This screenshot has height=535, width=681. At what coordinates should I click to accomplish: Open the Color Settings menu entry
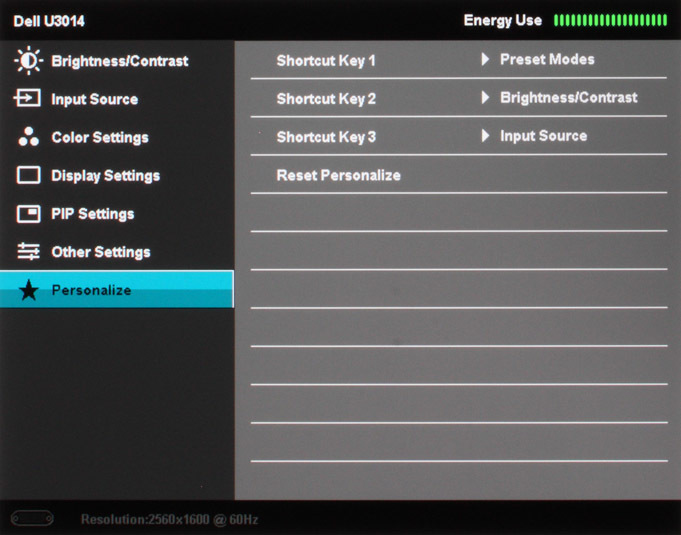pos(100,137)
